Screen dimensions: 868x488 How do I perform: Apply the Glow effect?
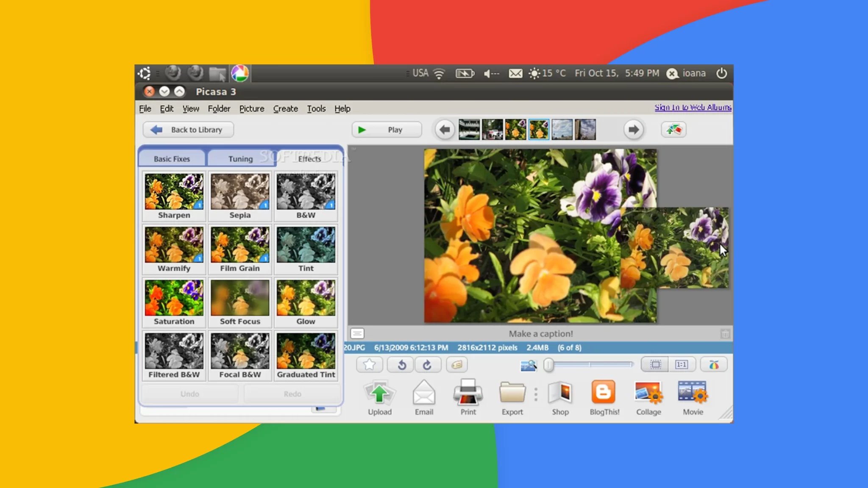(x=306, y=302)
